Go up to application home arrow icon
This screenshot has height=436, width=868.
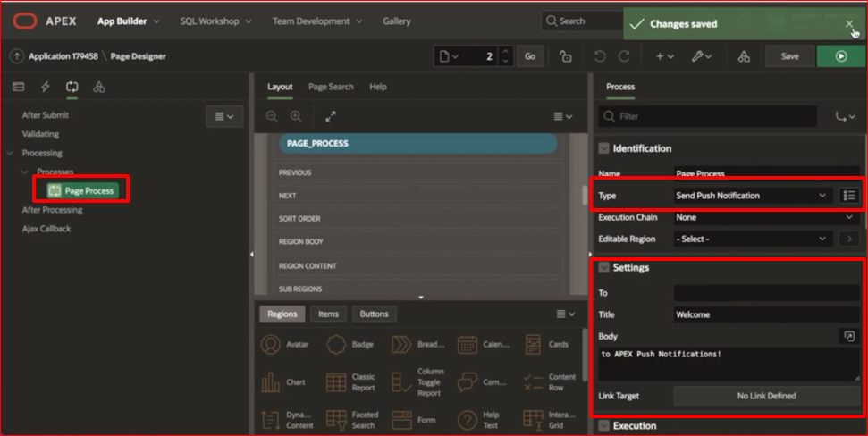(x=17, y=56)
